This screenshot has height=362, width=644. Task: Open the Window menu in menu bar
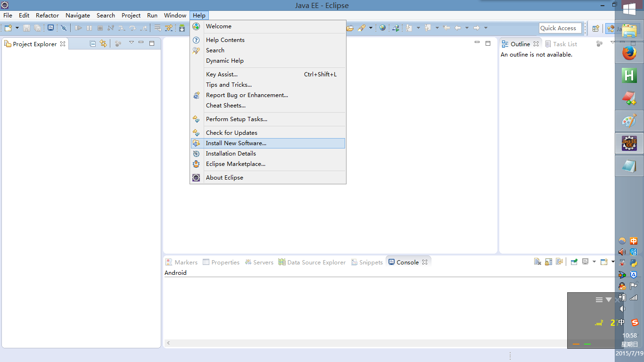pyautogui.click(x=175, y=15)
